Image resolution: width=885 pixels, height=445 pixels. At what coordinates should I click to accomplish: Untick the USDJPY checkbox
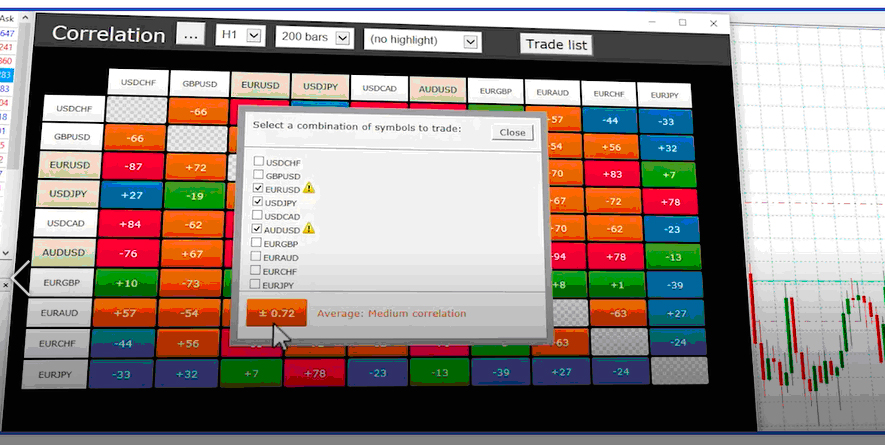pyautogui.click(x=257, y=202)
